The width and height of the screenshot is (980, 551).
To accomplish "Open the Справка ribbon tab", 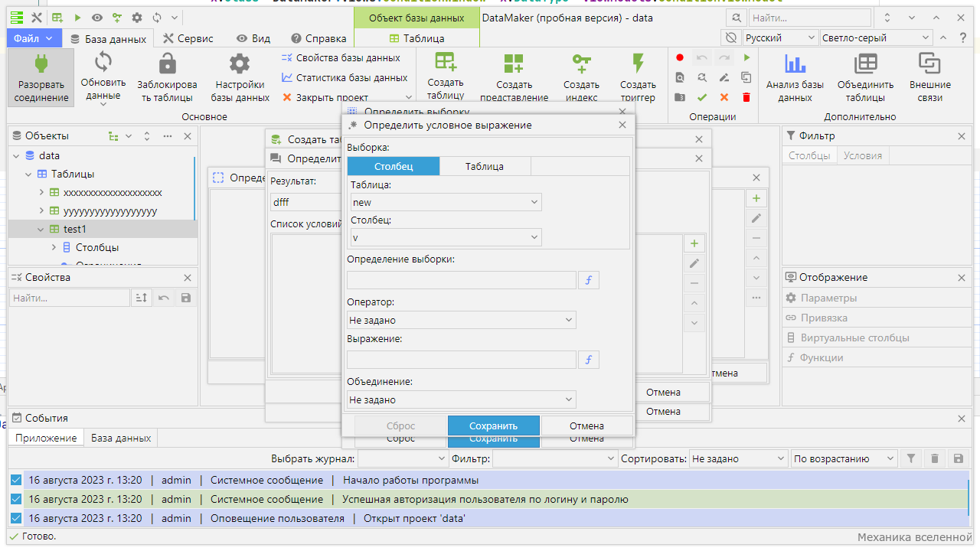I will [318, 37].
